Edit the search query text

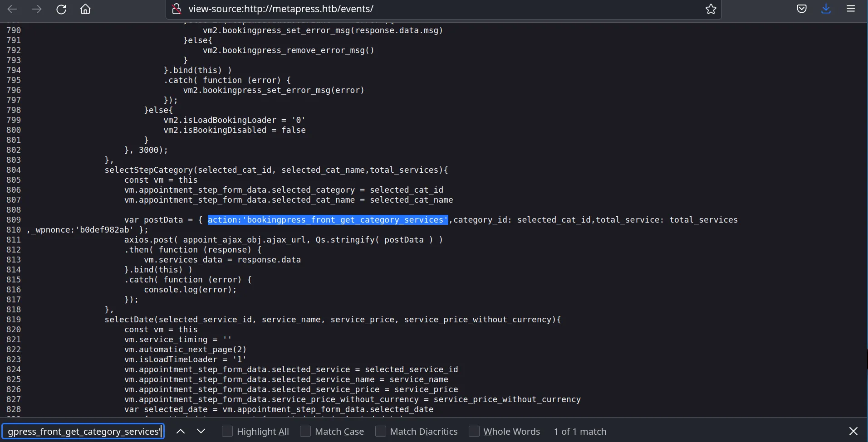tap(83, 431)
